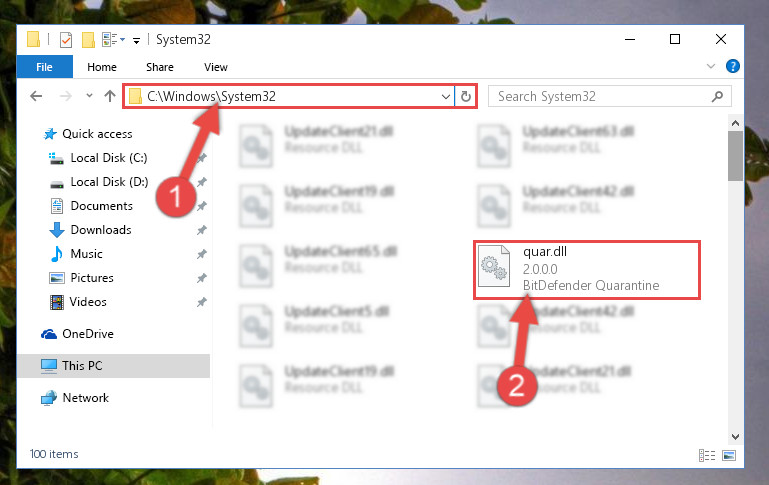Image resolution: width=769 pixels, height=485 pixels.
Task: Click the Up one level arrow
Action: pos(110,96)
